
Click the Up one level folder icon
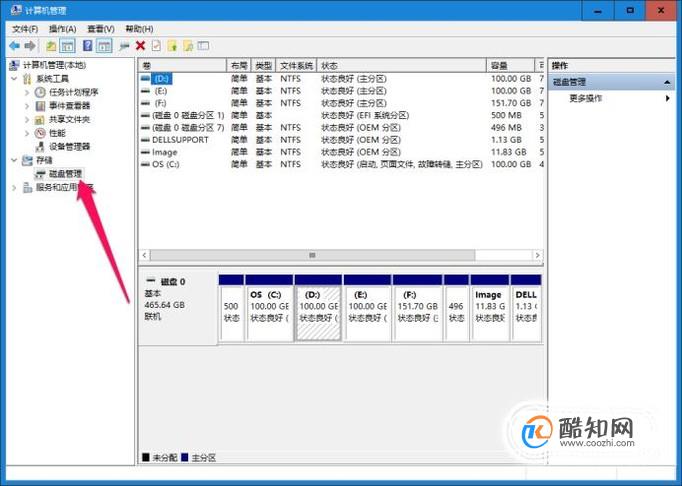click(51, 46)
